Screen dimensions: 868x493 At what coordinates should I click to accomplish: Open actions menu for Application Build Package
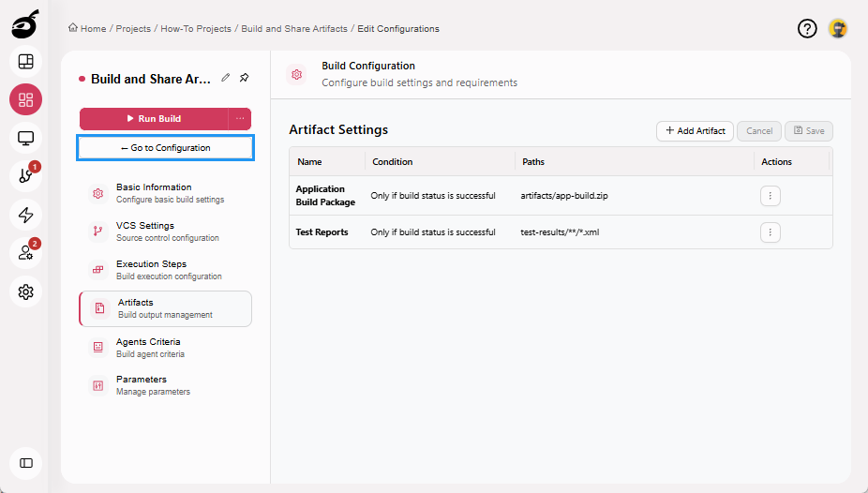pyautogui.click(x=770, y=196)
